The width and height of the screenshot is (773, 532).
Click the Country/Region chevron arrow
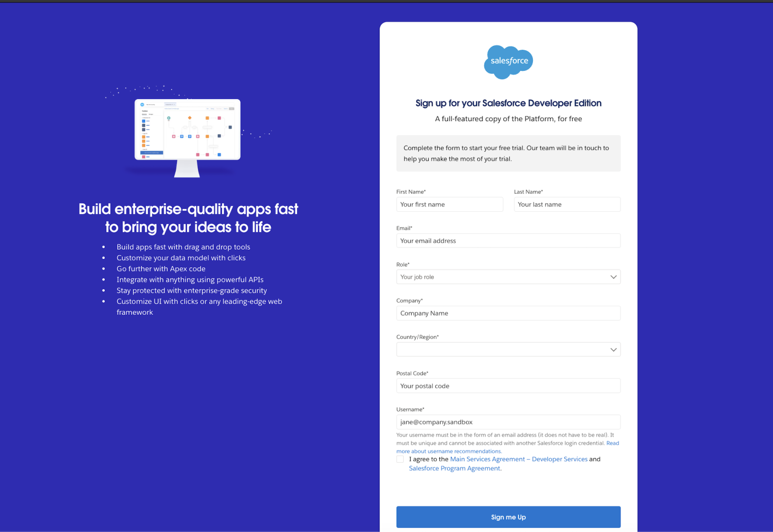click(613, 349)
